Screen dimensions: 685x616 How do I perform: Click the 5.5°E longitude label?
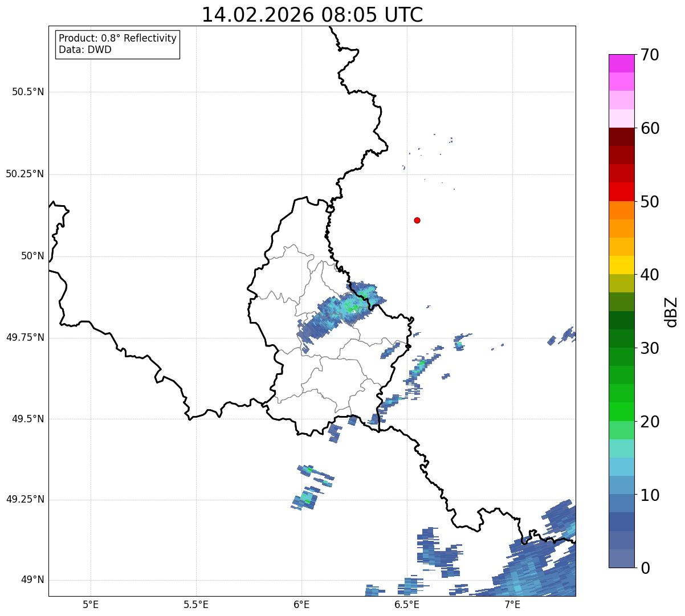click(196, 605)
